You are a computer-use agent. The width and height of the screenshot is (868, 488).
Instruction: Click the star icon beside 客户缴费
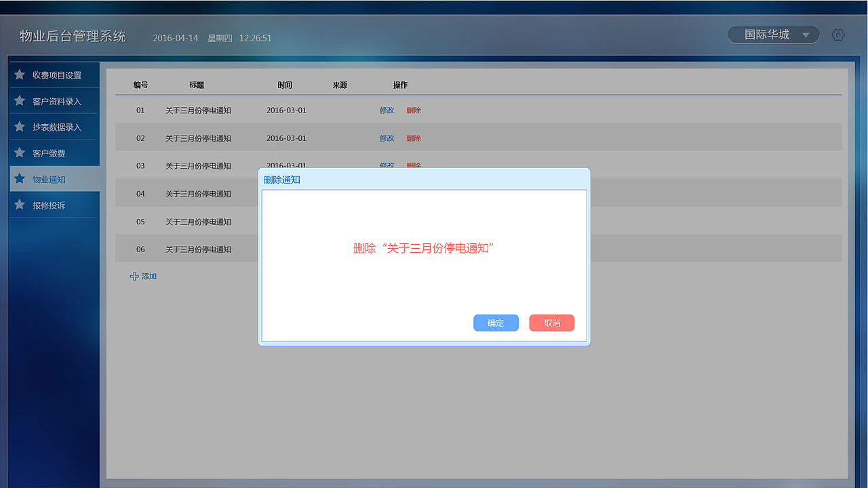(x=19, y=152)
